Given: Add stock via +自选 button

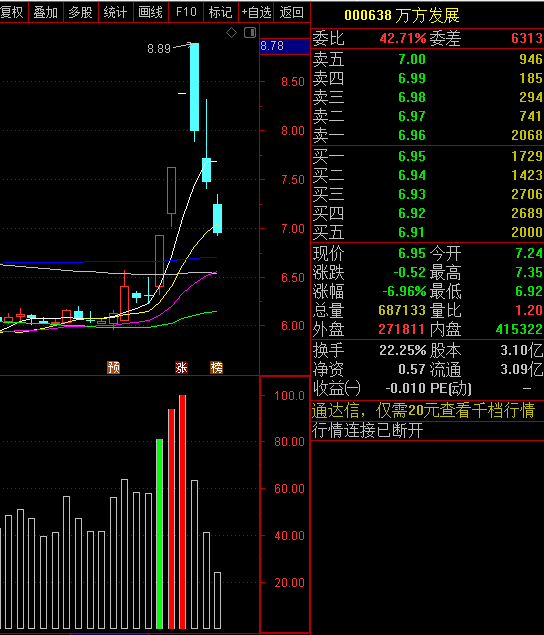Looking at the screenshot, I should point(256,12).
